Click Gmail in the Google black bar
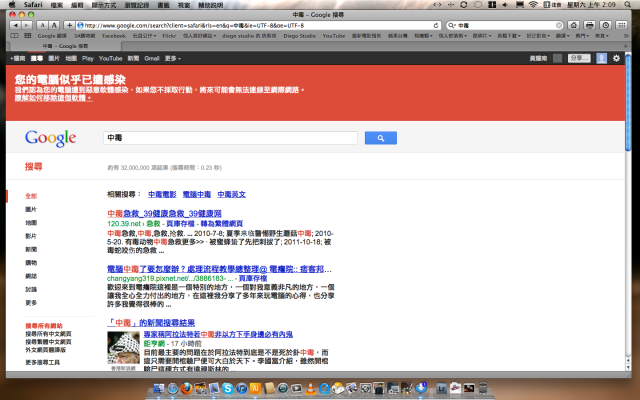Screen dimensions: 640x400 (x=151, y=58)
